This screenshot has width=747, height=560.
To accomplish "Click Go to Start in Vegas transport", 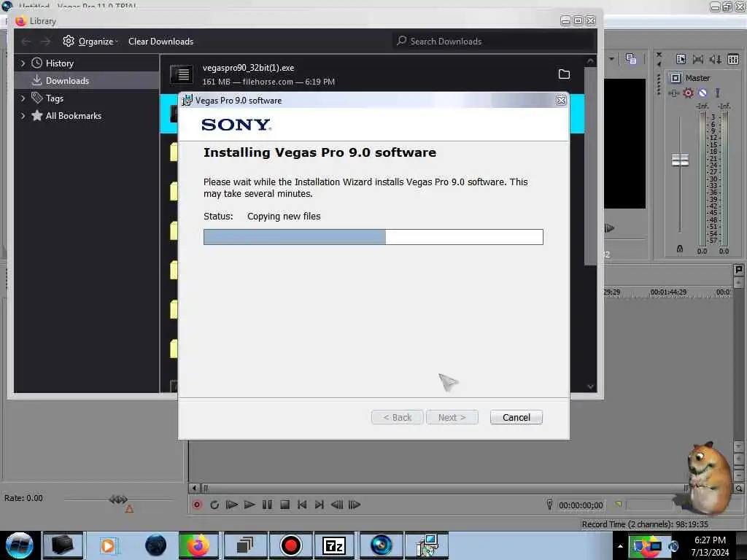I will tap(302, 505).
